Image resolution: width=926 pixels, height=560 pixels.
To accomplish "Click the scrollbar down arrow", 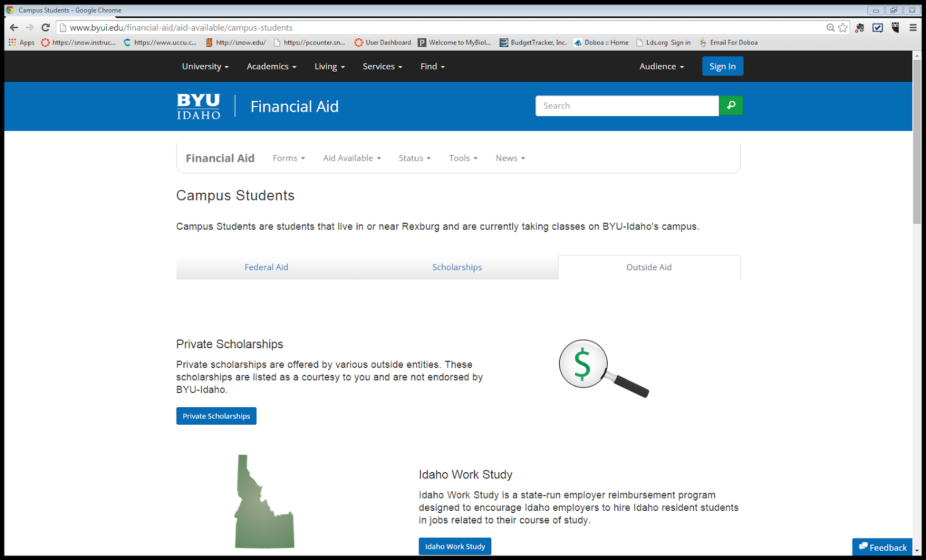I will [x=917, y=551].
